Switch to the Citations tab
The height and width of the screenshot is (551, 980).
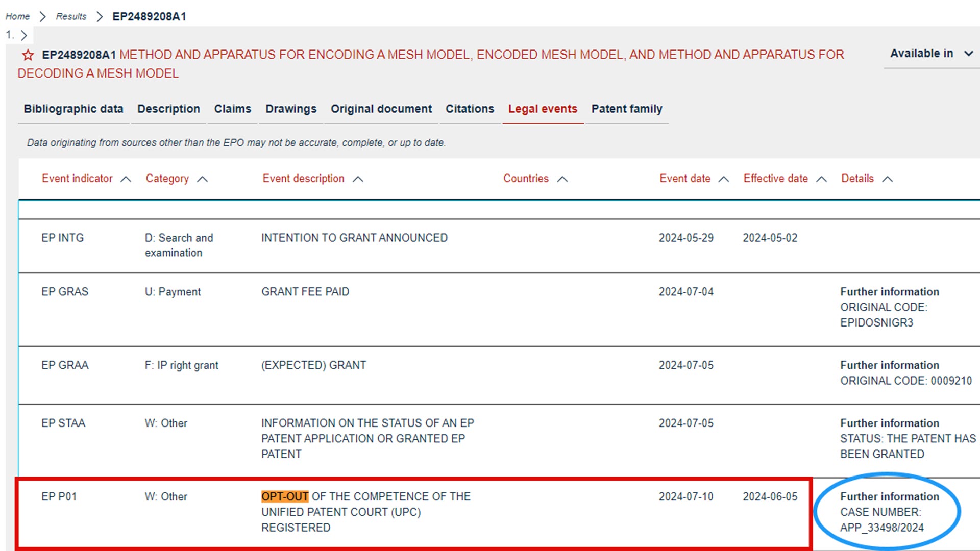tap(470, 109)
